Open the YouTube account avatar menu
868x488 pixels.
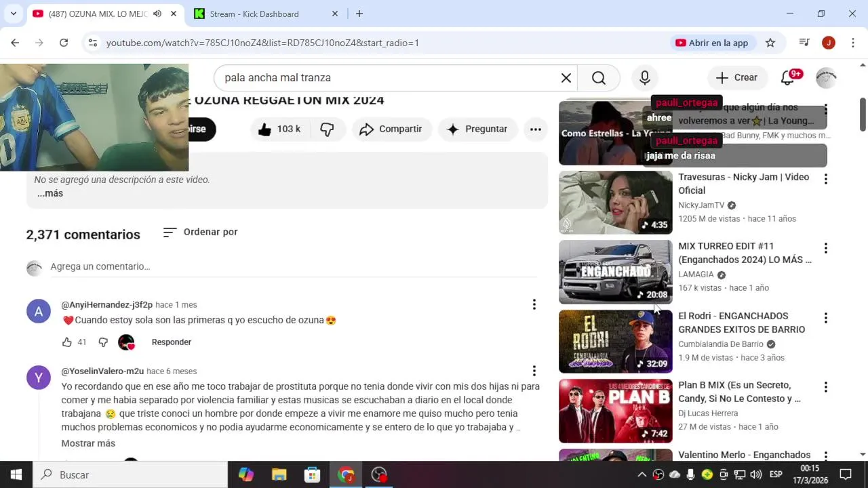click(x=826, y=78)
